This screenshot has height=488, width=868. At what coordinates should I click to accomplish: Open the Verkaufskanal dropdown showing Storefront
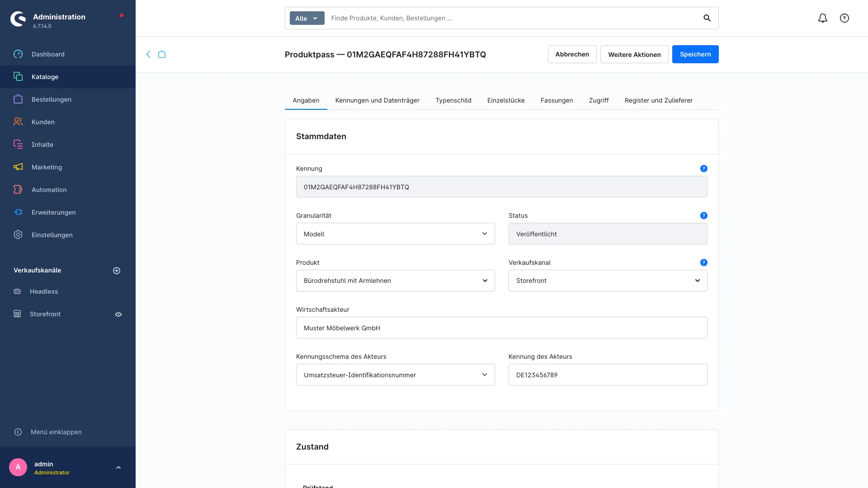[608, 281]
